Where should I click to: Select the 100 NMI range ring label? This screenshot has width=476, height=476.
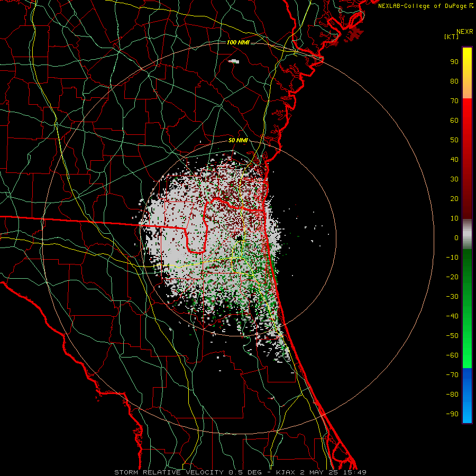pos(239,42)
